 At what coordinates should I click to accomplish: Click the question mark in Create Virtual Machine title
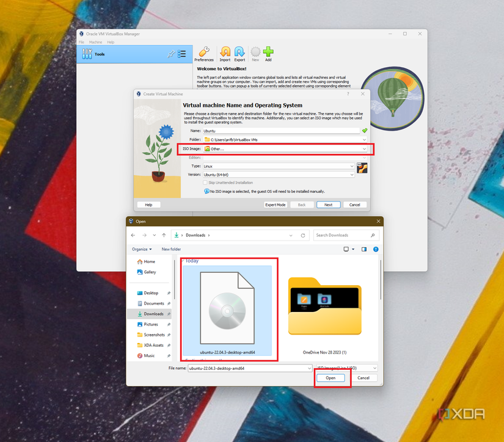tap(348, 94)
